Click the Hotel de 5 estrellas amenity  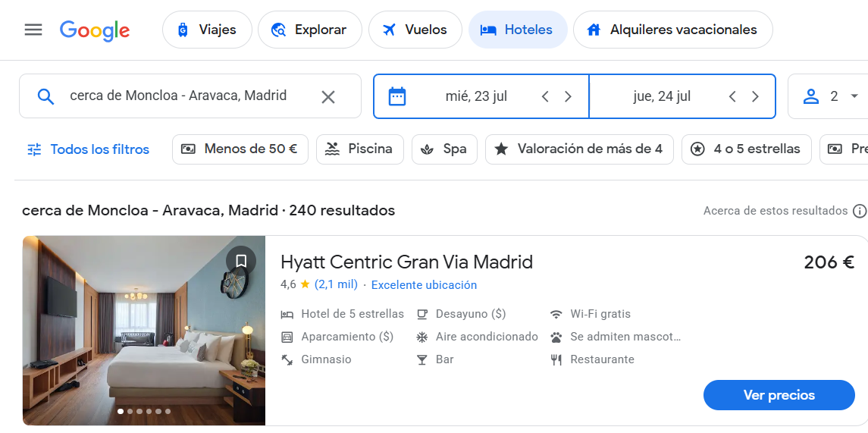[x=343, y=315]
